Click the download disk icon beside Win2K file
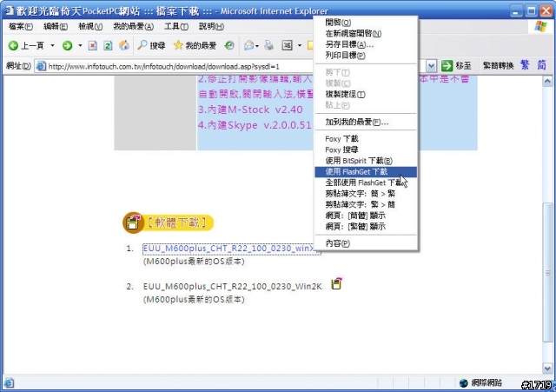 coord(336,283)
